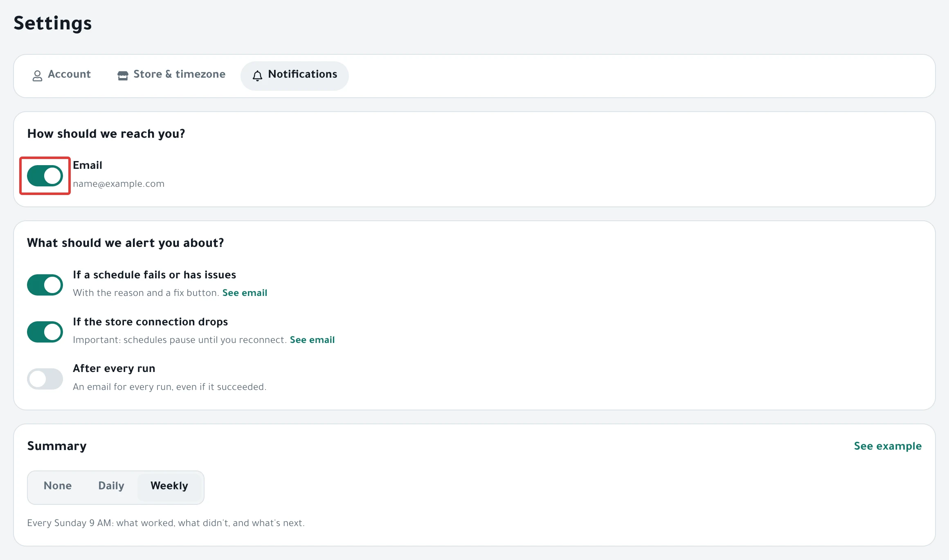Click the Settings page title
The image size is (949, 560).
click(x=53, y=23)
